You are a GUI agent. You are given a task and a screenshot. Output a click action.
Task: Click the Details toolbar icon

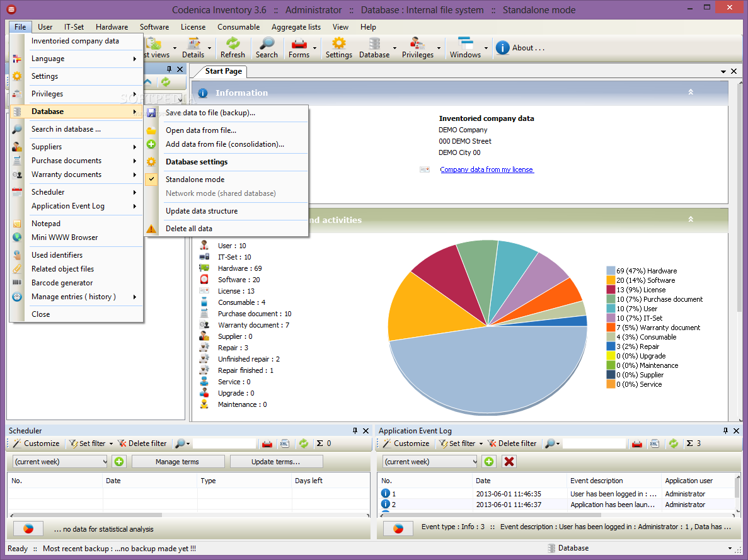point(193,48)
